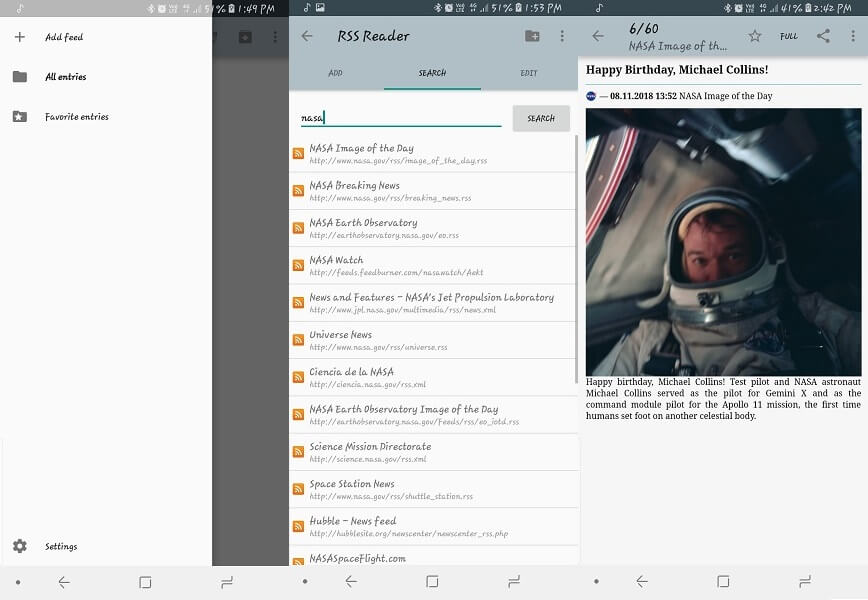Click the back arrow on RSS Reader screen
868x600 pixels.
pyautogui.click(x=305, y=36)
